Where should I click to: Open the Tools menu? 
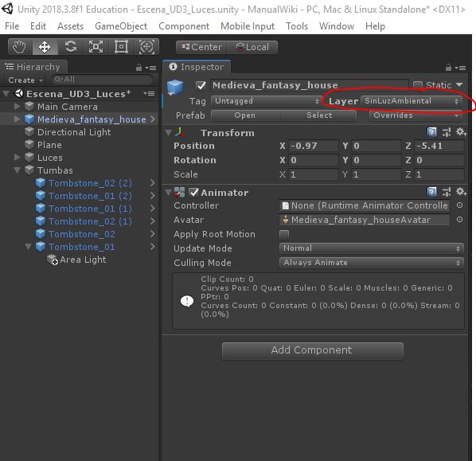tap(297, 26)
